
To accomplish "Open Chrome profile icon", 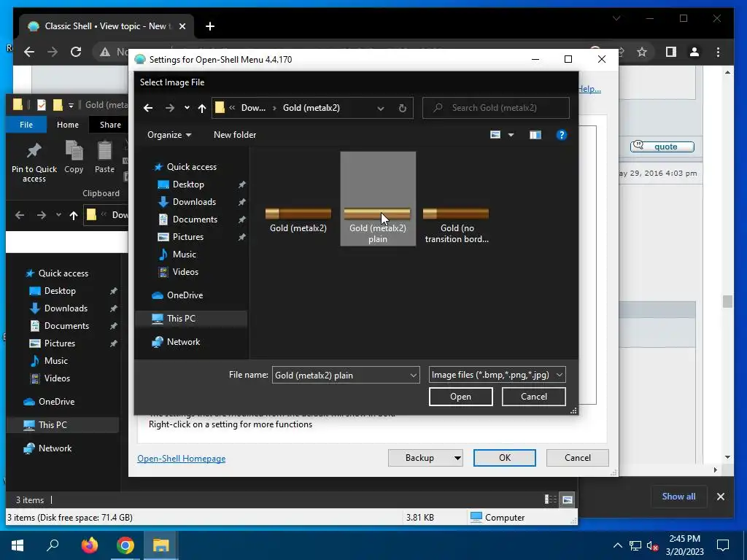I will pyautogui.click(x=694, y=52).
